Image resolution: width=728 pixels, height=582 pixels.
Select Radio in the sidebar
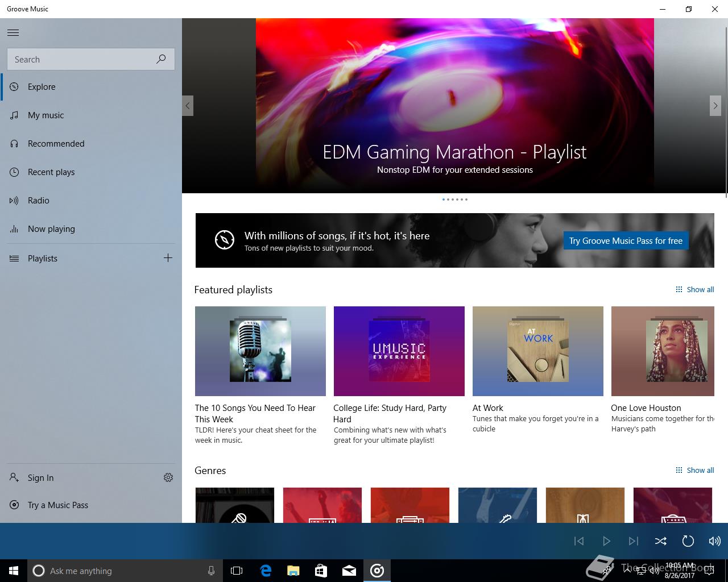tap(91, 201)
